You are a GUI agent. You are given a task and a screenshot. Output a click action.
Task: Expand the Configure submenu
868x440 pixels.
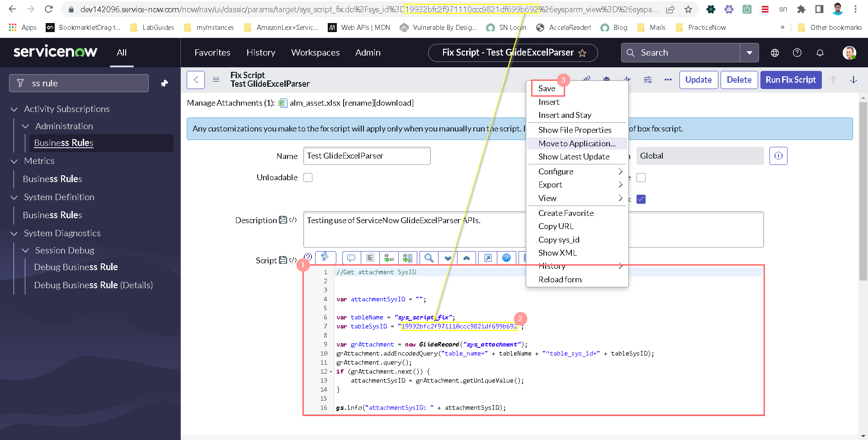coord(577,172)
